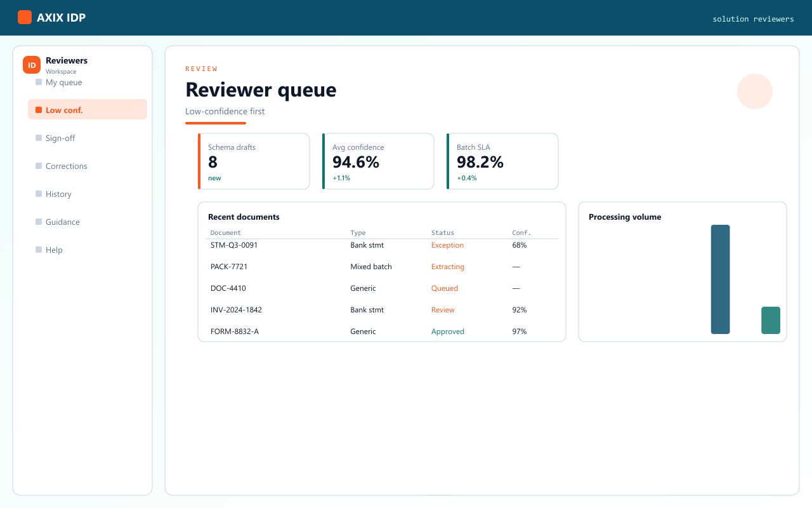
Task: Click the Mixed batch type cell
Action: [x=371, y=267]
